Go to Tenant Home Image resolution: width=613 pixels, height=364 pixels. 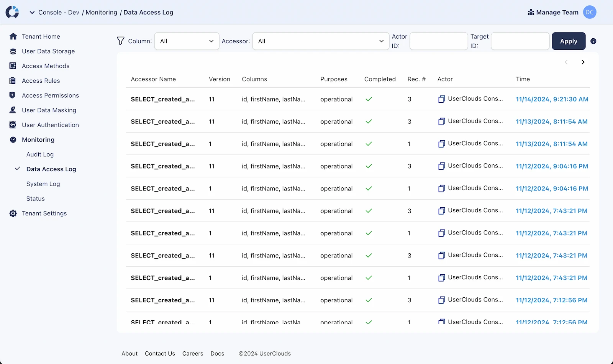click(x=41, y=36)
